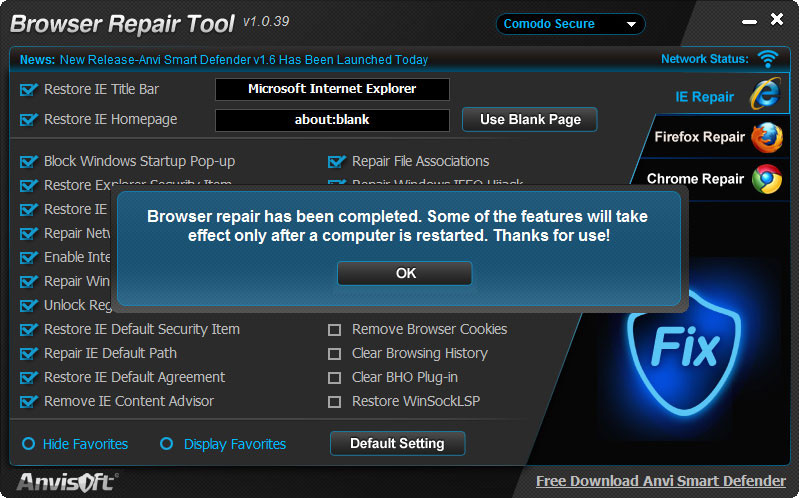
Task: Toggle Repair File Associations checkbox
Action: pyautogui.click(x=336, y=162)
